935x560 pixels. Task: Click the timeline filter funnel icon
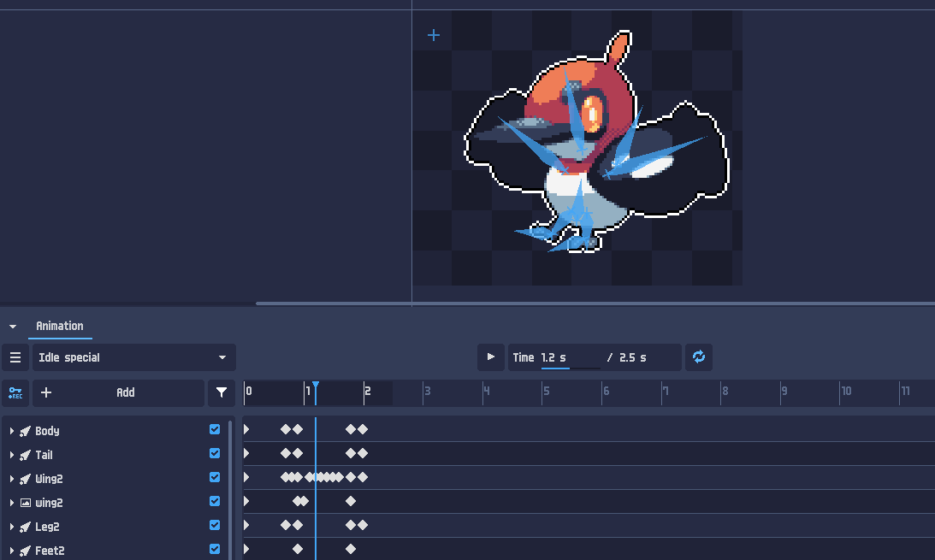point(222,392)
